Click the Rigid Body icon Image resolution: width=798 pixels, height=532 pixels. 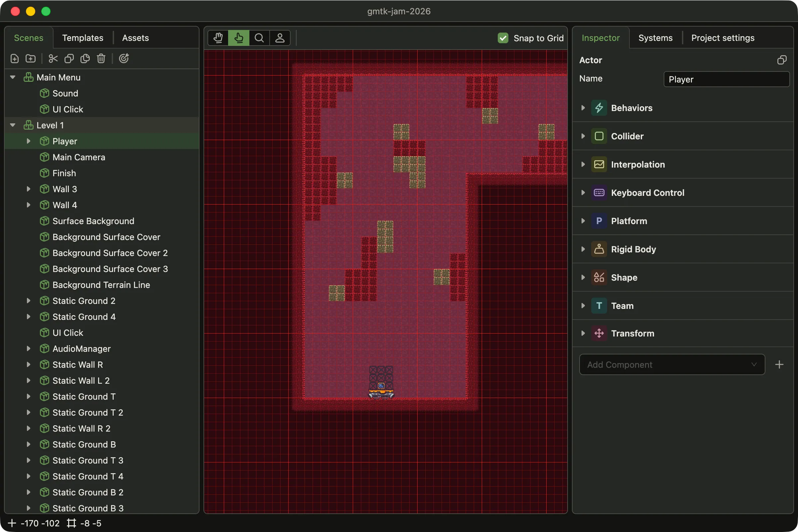point(599,249)
